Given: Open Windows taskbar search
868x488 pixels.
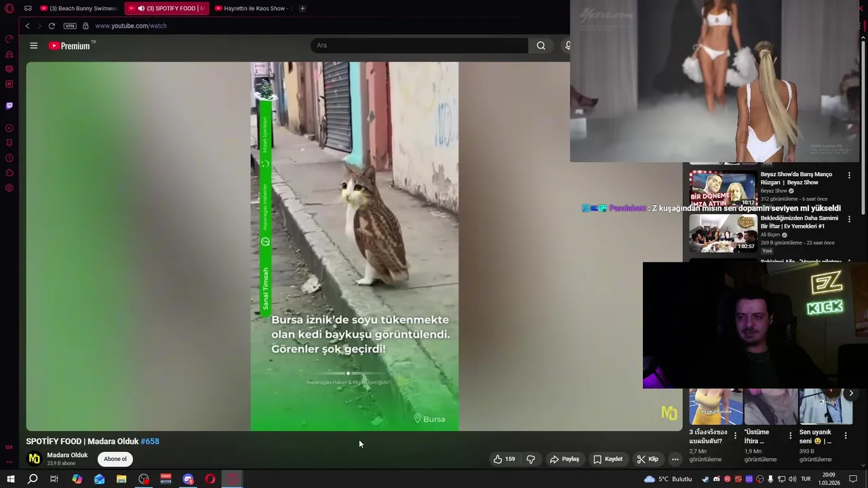Looking at the screenshot, I should (33, 479).
